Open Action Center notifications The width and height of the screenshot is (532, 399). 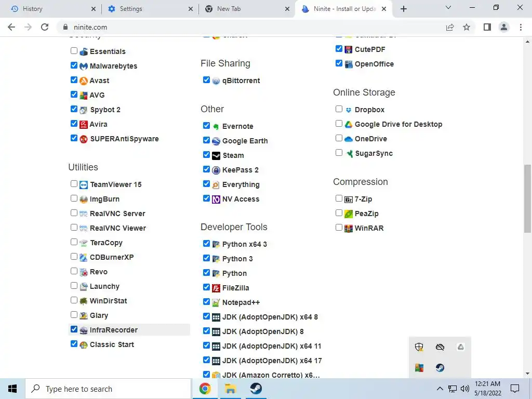point(515,389)
